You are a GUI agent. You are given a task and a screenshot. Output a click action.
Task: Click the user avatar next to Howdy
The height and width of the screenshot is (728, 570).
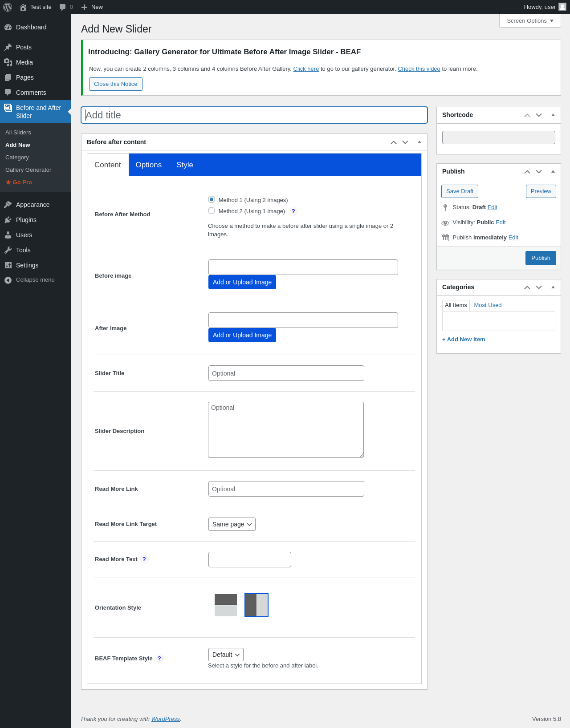562,7
